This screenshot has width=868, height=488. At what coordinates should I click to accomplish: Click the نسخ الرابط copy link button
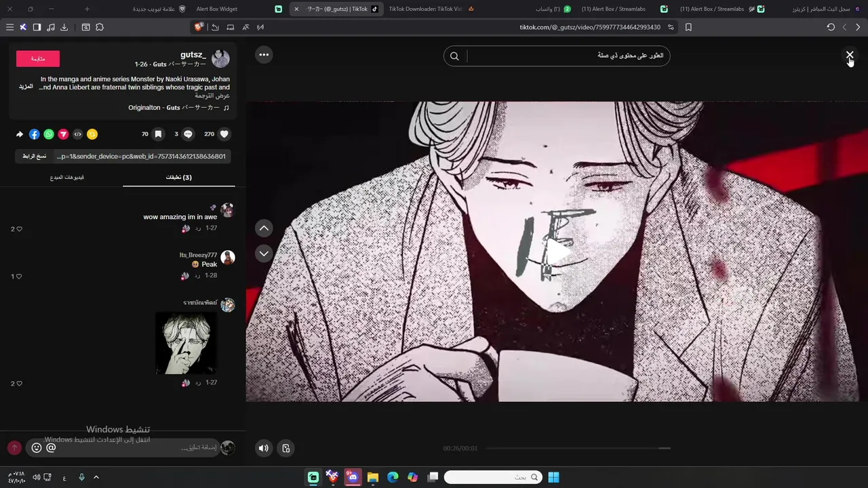coord(35,157)
